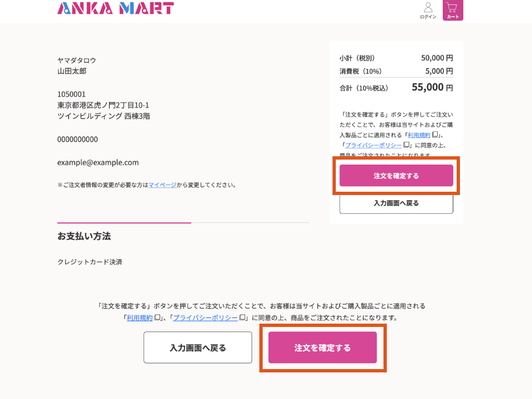This screenshot has height=399, width=532.
Task: Open the pink カート cart icon
Action: tap(453, 10)
